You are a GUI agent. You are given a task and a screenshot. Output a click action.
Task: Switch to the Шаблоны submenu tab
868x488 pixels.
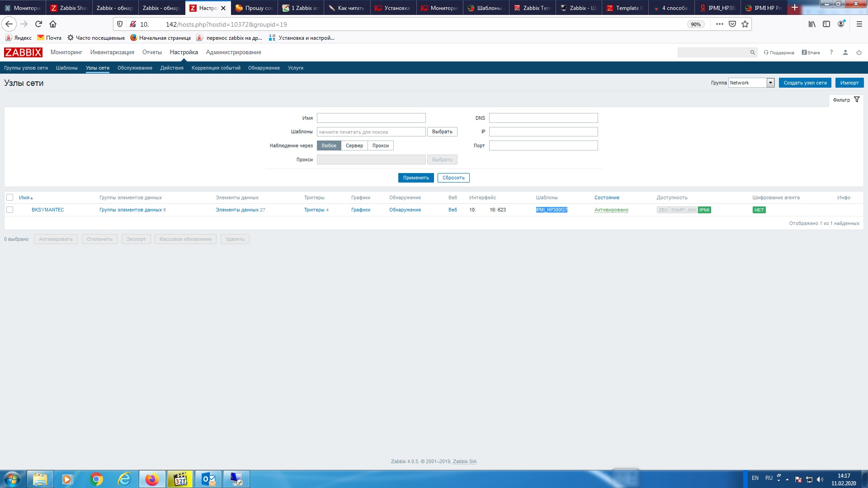66,68
